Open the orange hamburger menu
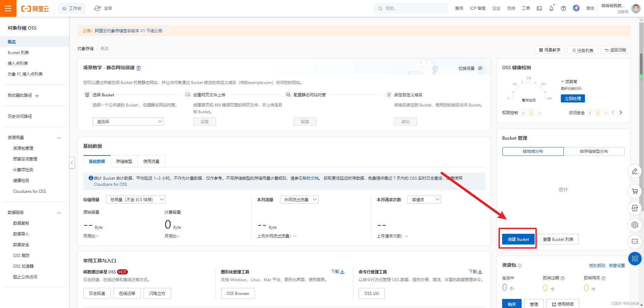The height and width of the screenshot is (308, 644). pyautogui.click(x=8, y=8)
